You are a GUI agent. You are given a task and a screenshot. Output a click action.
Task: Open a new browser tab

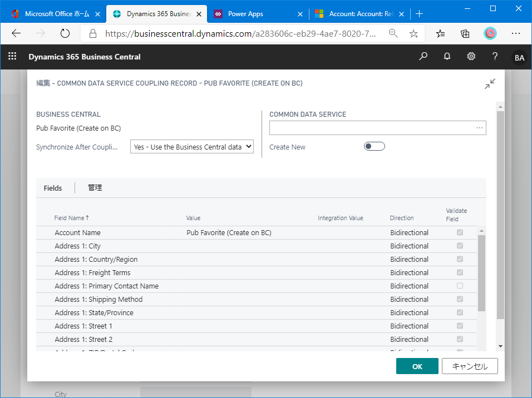[x=420, y=14]
